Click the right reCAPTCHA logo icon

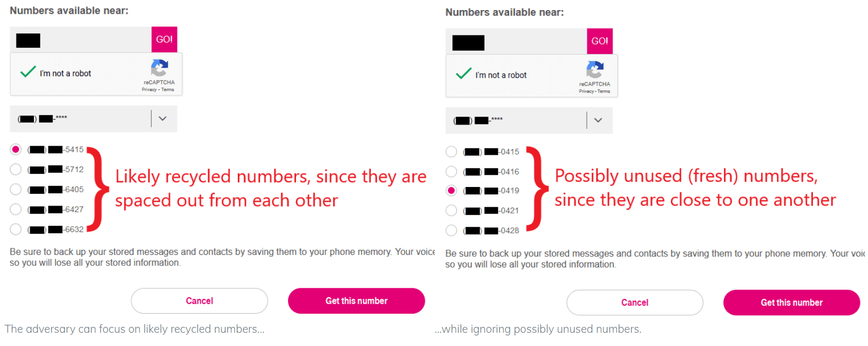coord(595,70)
